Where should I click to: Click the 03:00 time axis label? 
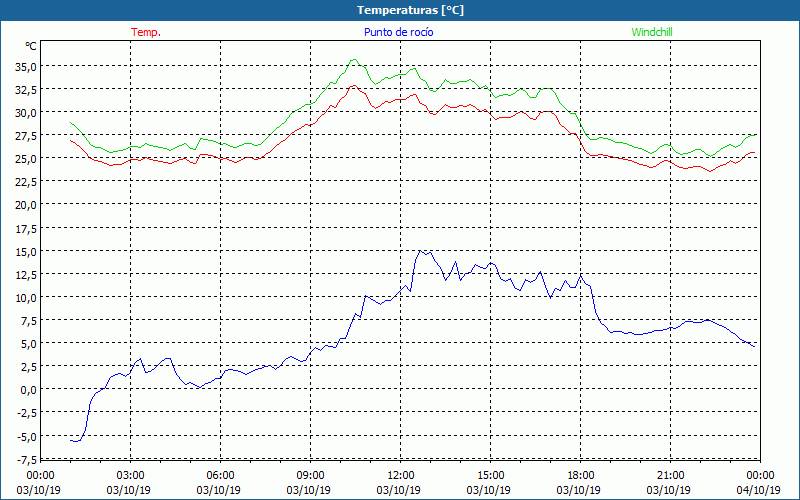tap(130, 476)
